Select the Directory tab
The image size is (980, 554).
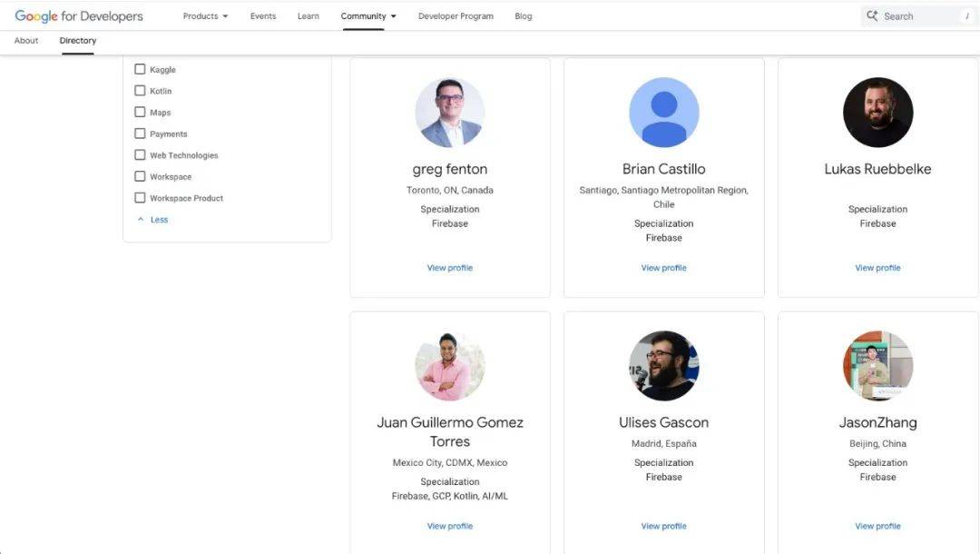pos(77,40)
